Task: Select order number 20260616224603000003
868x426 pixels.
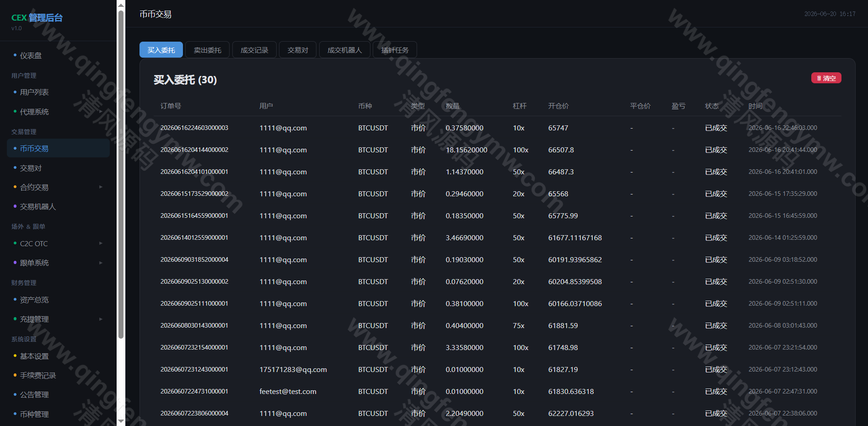Action: click(x=194, y=128)
